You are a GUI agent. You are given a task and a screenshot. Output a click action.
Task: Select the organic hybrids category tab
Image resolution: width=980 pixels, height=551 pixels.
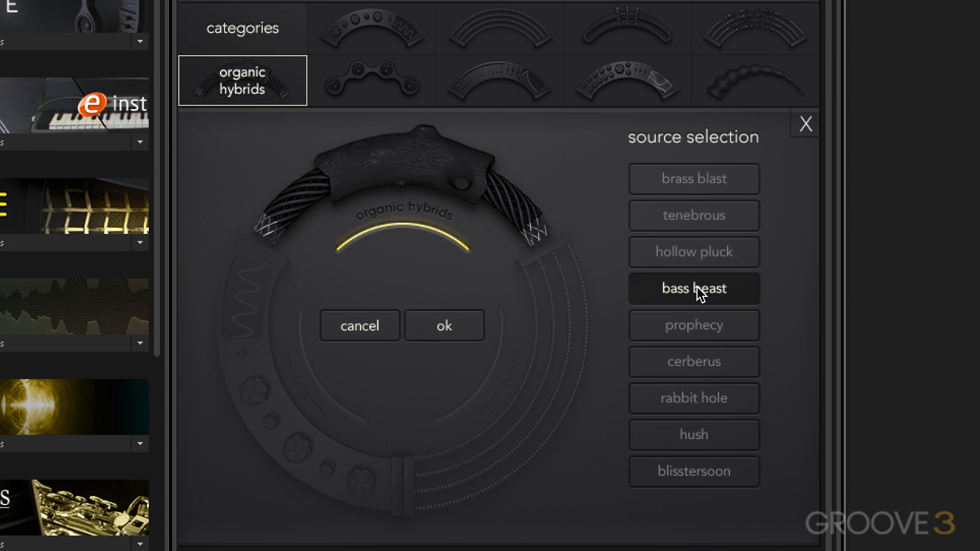pyautogui.click(x=243, y=81)
